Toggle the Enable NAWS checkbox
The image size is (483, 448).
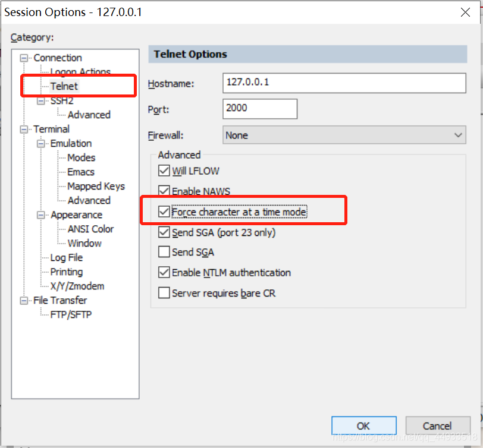point(164,191)
